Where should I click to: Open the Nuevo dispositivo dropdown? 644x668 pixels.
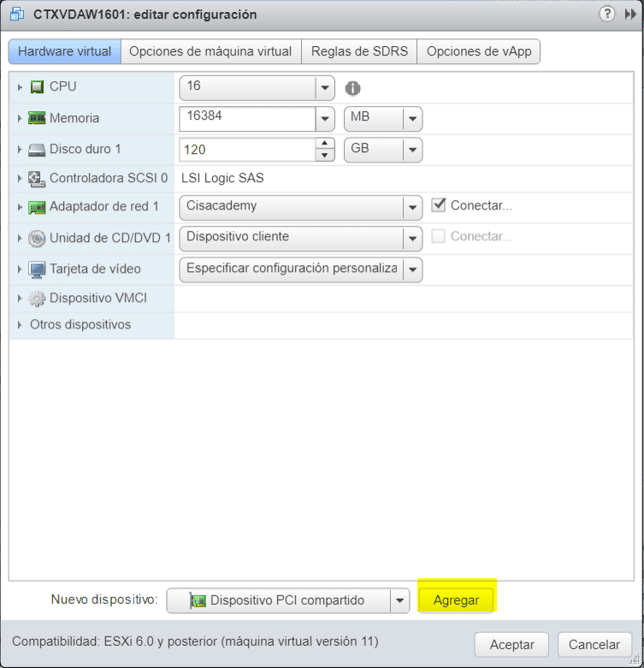(399, 600)
